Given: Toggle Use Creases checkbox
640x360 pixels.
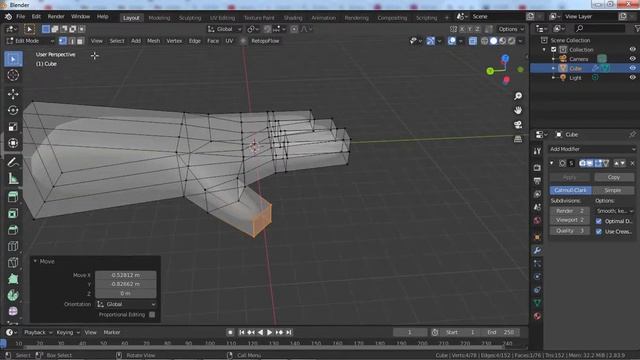Looking at the screenshot, I should point(599,231).
